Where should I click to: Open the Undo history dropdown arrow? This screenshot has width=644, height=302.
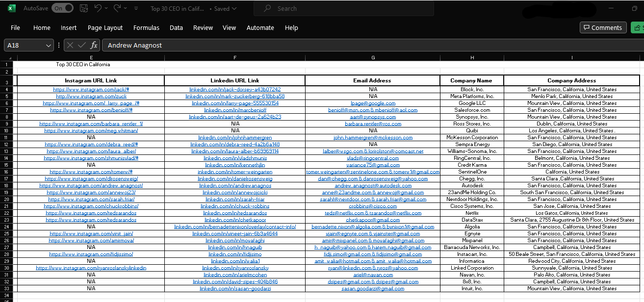tap(107, 8)
